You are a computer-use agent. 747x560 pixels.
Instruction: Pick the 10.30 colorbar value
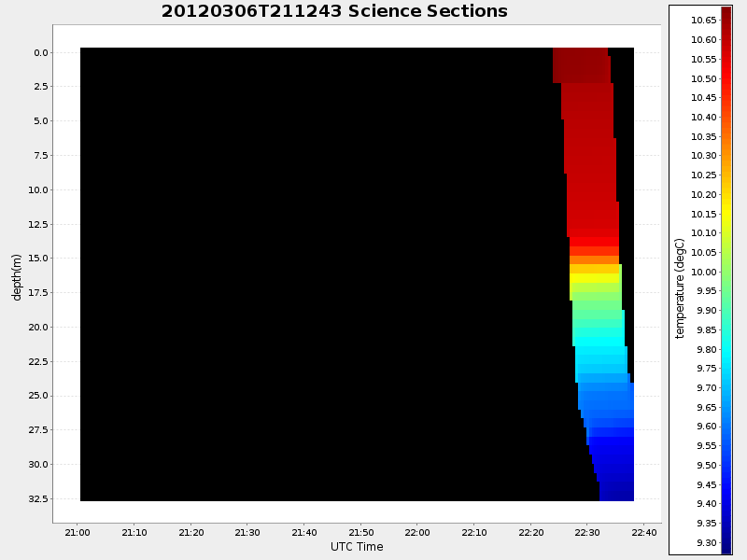704,156
